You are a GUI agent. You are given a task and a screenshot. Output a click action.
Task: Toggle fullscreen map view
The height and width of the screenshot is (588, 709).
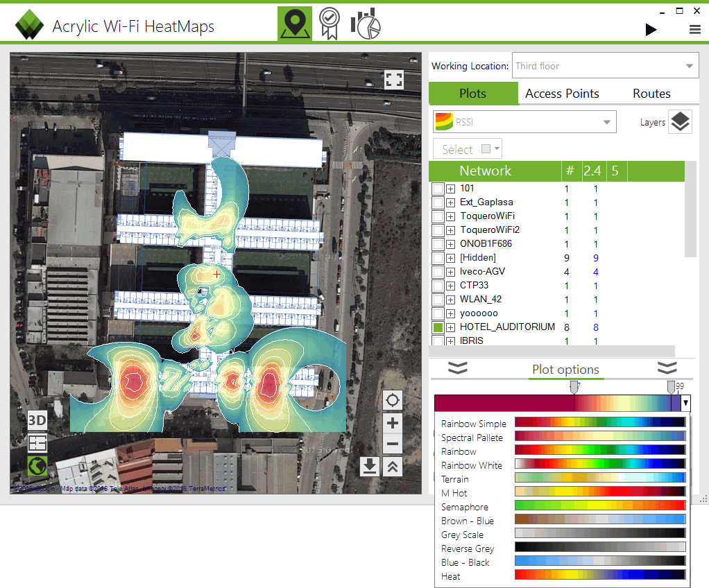pos(393,80)
